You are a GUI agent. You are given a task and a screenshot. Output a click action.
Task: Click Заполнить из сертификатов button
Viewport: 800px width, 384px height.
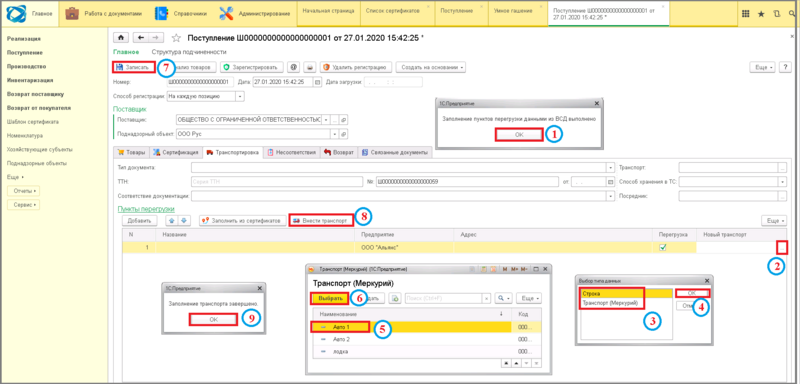(x=242, y=221)
